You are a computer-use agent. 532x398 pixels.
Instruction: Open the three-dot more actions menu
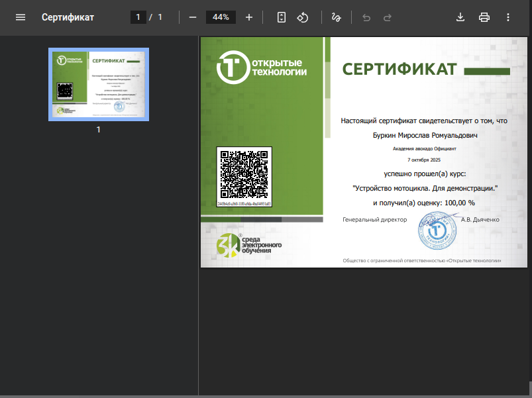tap(508, 17)
